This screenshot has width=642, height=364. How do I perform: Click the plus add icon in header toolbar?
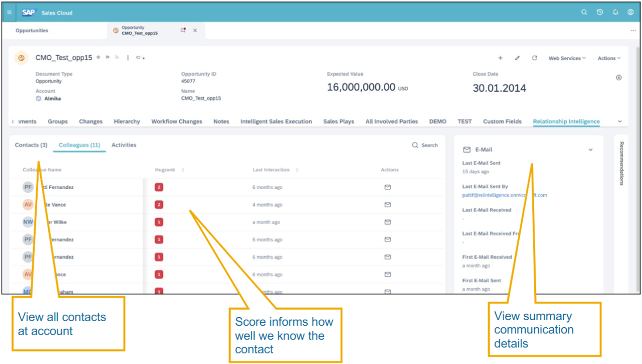coord(500,58)
